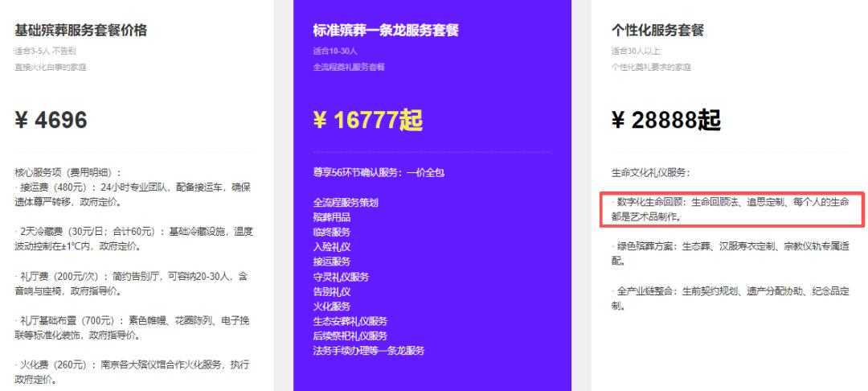Click the 2天冷藏费 fee detail
868x391 pixels.
pyautogui.click(x=134, y=238)
